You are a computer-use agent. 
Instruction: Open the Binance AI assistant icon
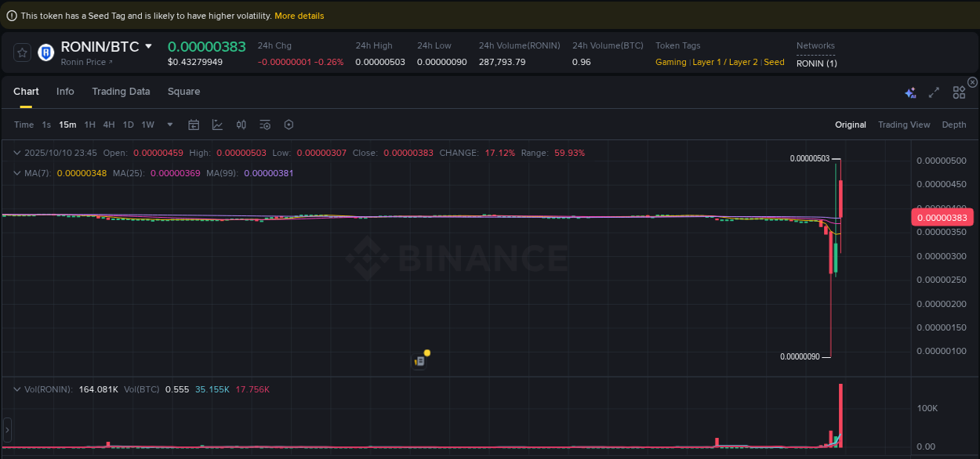(910, 92)
